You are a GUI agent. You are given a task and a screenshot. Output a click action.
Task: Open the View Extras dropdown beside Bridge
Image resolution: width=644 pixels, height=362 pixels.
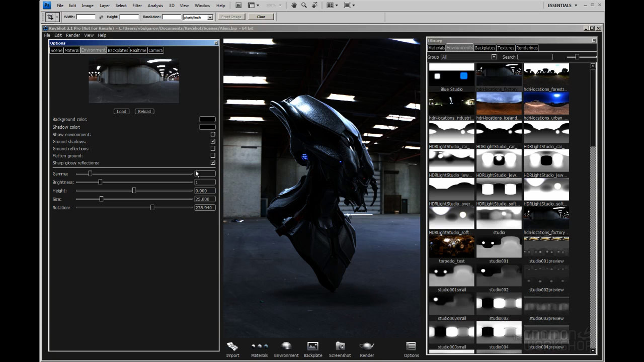point(254,5)
